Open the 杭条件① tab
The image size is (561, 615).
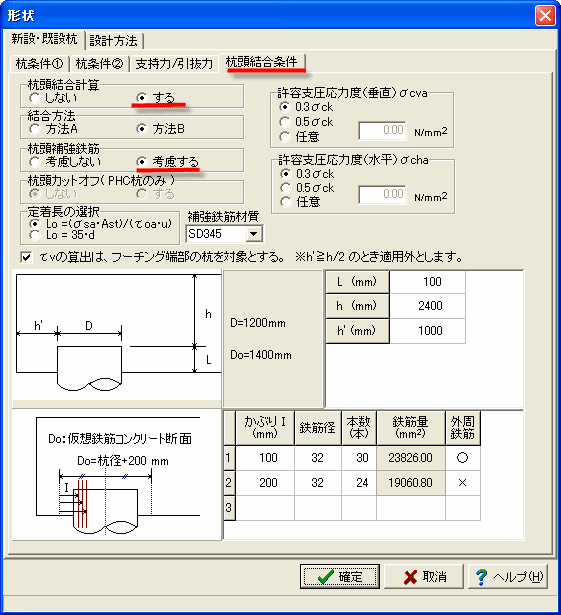(x=39, y=64)
